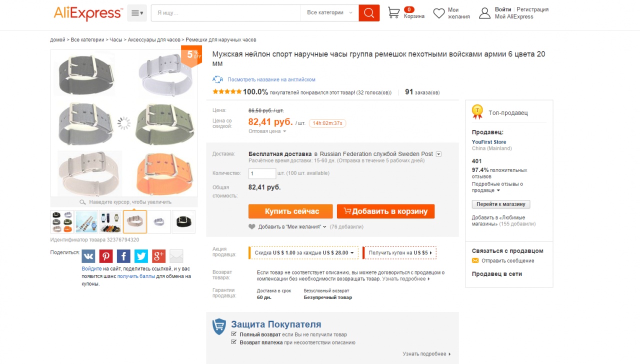Select the black strap thumbnail
Screen dimensions: 640x364
click(x=183, y=222)
